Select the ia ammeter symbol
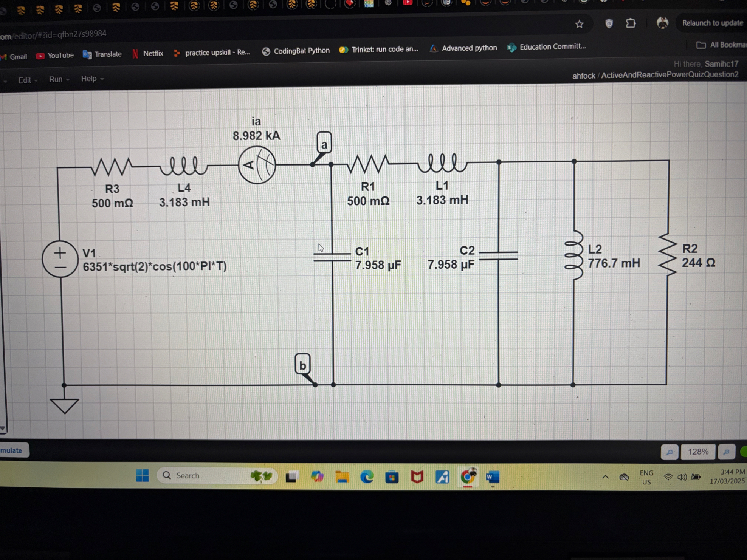747x560 pixels. 257,165
